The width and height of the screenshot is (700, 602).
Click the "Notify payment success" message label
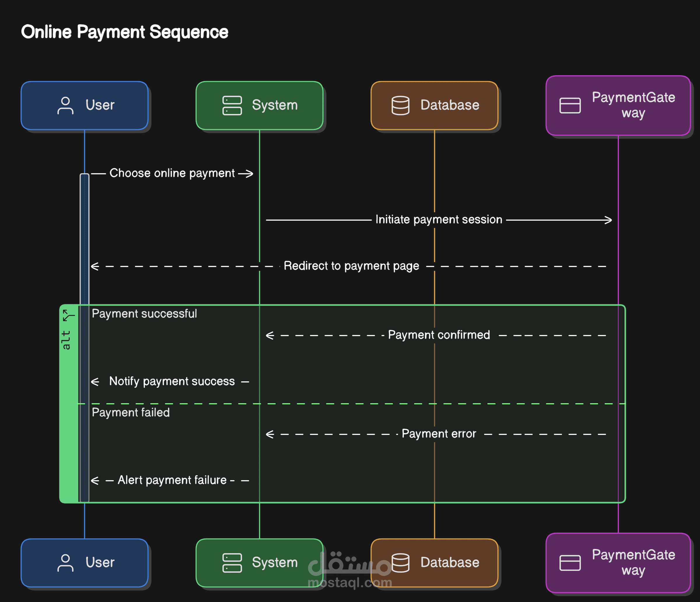coord(172,382)
